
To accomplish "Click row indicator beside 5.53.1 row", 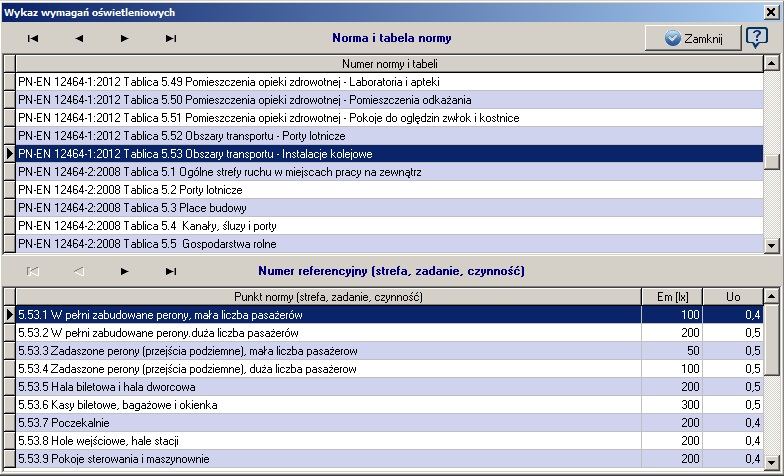I will [10, 315].
